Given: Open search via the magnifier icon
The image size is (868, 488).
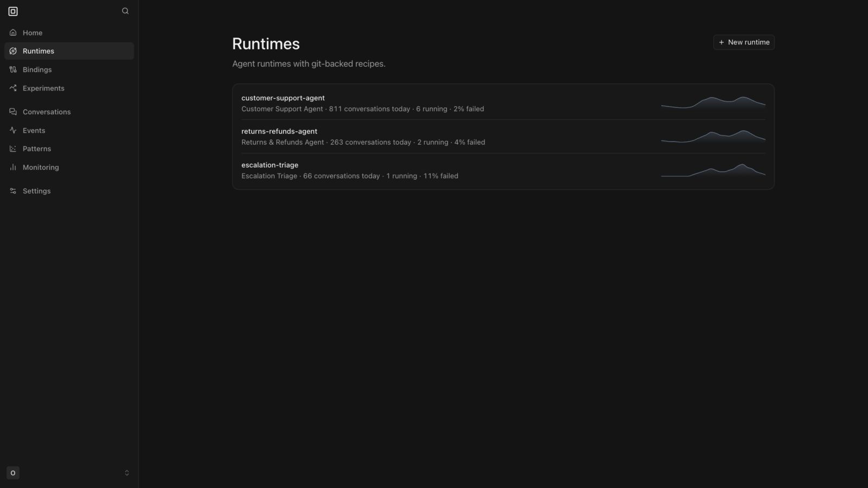Looking at the screenshot, I should point(125,11).
